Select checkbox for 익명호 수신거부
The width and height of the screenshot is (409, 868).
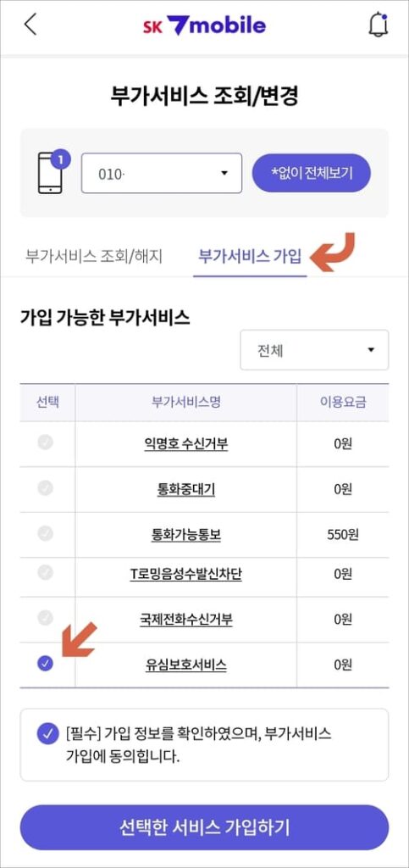pos(46,442)
